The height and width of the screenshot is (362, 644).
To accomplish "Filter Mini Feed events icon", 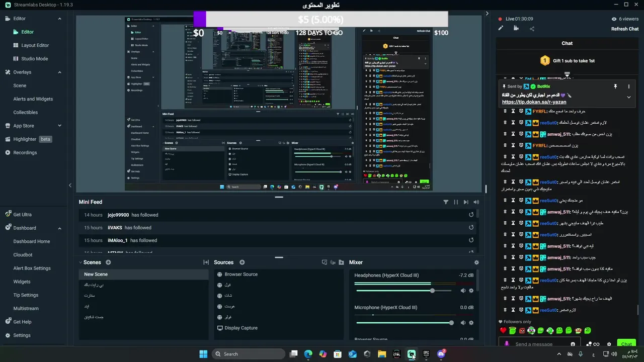I will 446,202.
